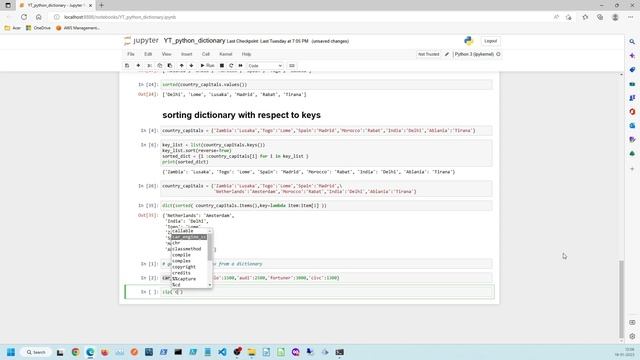Run the current cell
Image resolution: width=640 pixels, height=360 pixels.
pyautogui.click(x=207, y=65)
